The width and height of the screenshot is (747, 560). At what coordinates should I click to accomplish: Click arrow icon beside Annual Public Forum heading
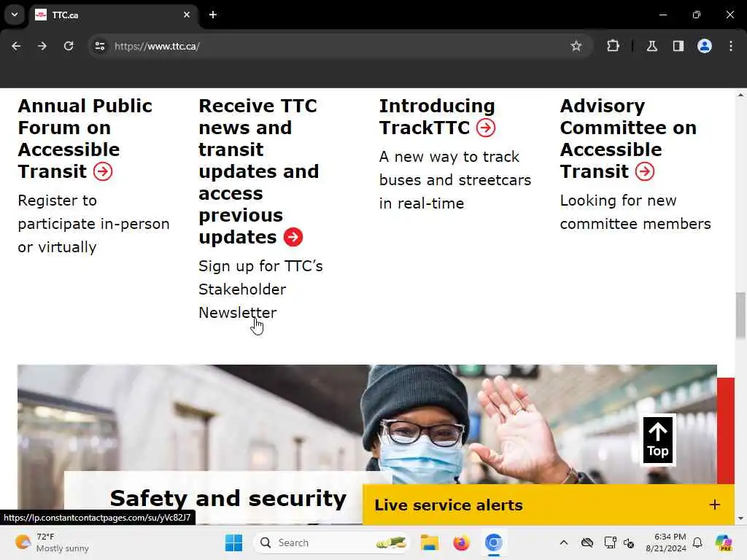coord(103,171)
